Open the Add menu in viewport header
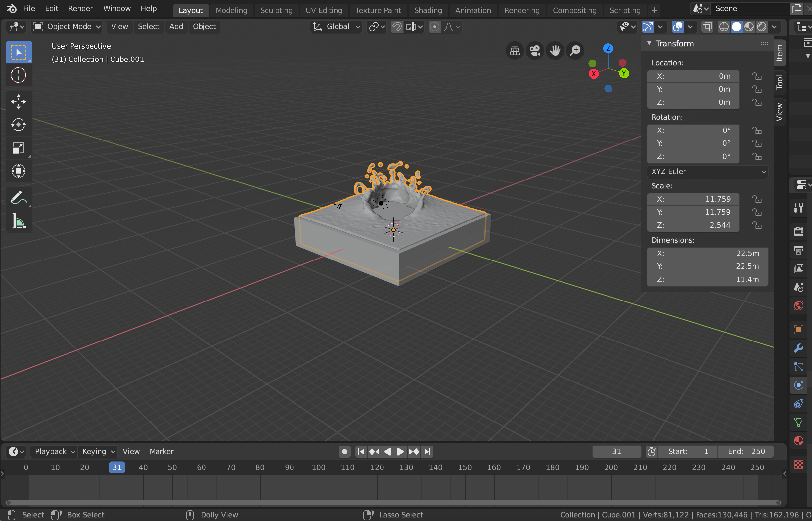This screenshot has height=521, width=812. (x=176, y=27)
